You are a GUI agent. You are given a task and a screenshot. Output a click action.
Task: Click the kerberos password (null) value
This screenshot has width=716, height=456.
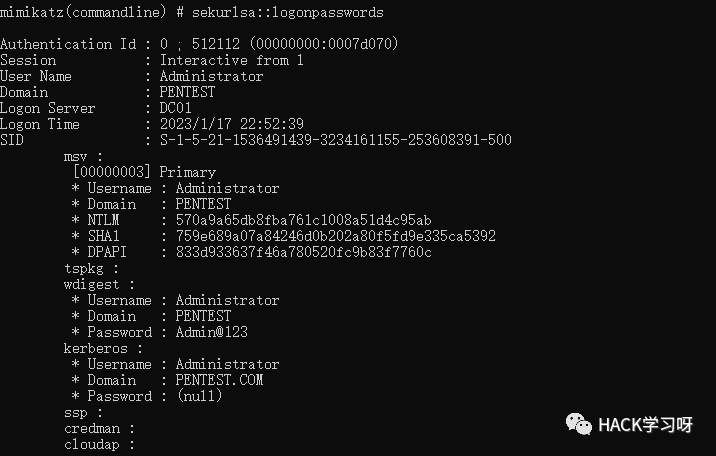[x=200, y=396]
